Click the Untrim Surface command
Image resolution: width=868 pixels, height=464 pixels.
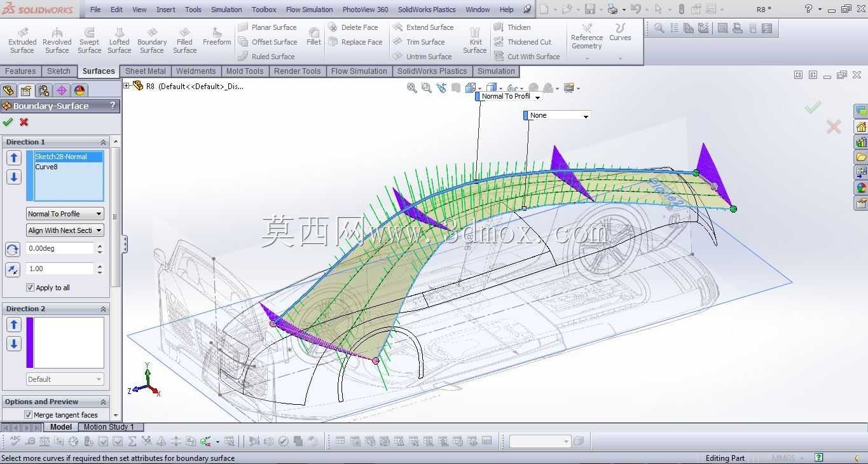(x=422, y=57)
